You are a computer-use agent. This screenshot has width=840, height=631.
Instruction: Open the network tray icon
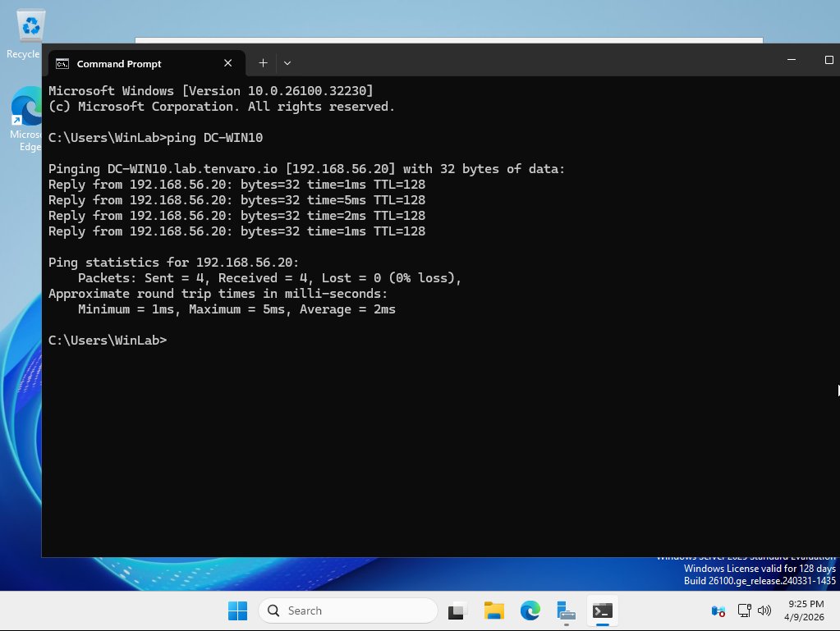tap(744, 610)
